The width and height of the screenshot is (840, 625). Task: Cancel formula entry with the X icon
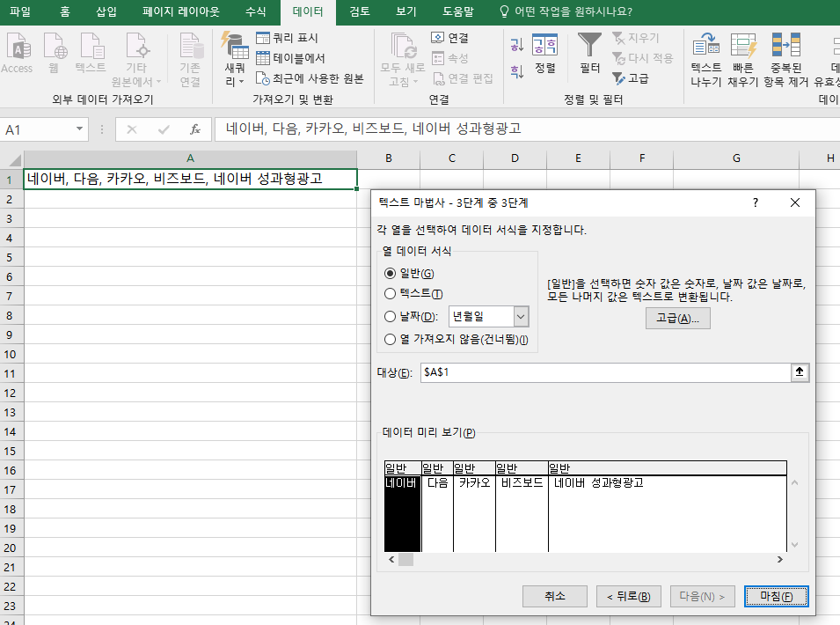132,129
